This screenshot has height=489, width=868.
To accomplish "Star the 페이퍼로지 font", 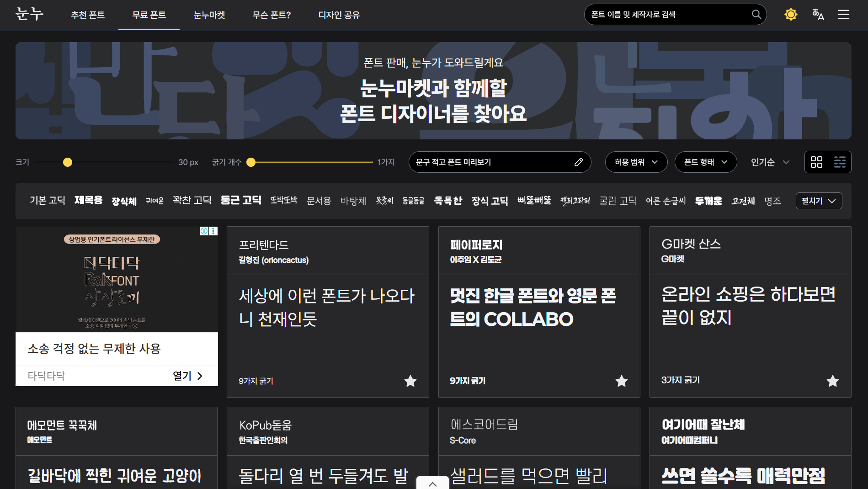I will (621, 381).
